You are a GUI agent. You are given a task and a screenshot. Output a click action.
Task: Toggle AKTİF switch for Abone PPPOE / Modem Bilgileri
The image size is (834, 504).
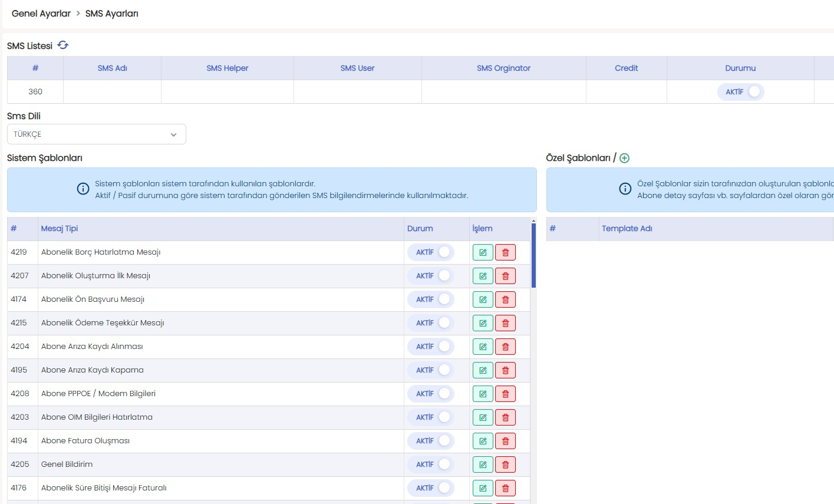431,394
